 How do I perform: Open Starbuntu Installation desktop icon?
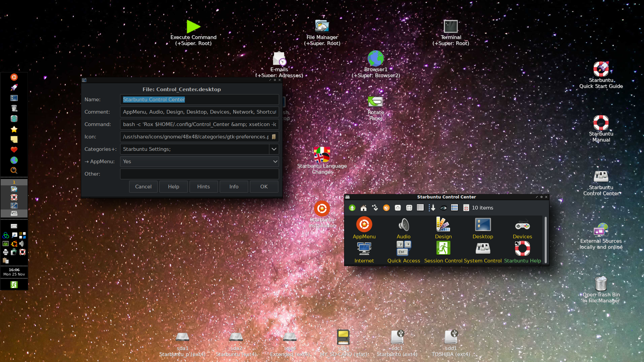click(x=322, y=214)
